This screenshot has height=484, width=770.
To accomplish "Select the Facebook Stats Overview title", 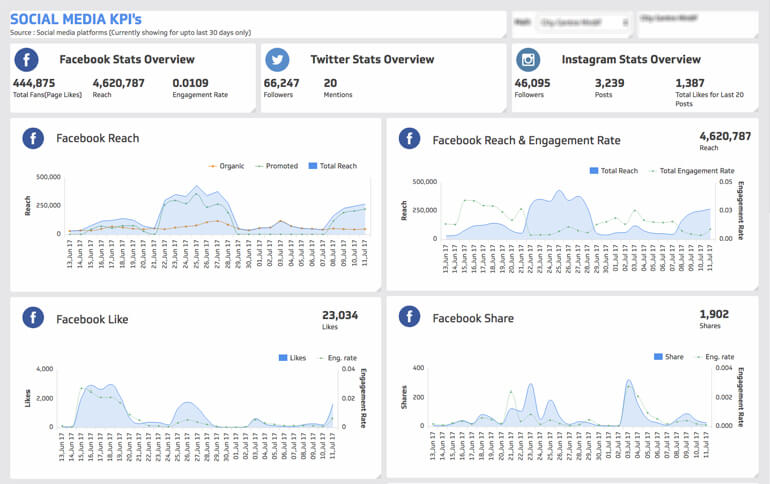I will click(127, 59).
